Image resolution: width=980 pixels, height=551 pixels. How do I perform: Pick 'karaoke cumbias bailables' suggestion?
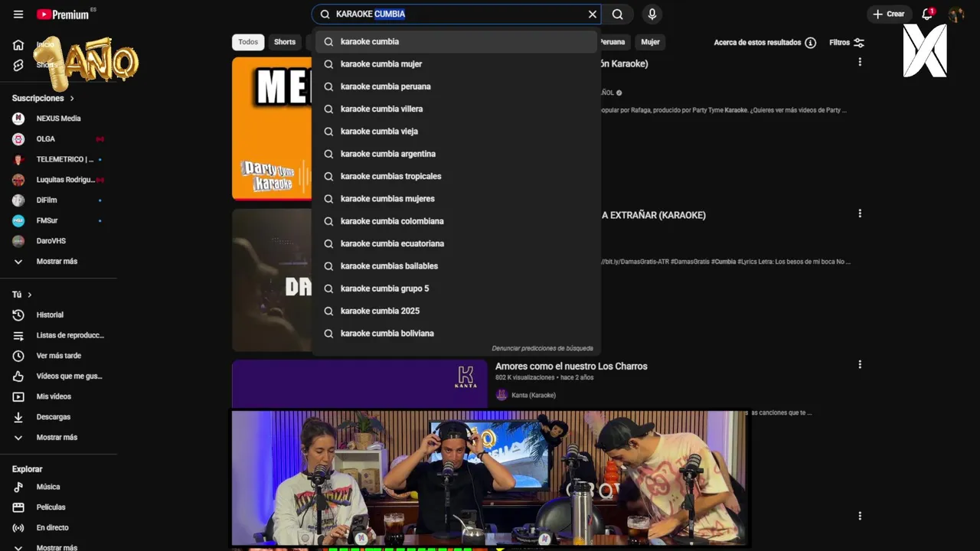(456, 266)
